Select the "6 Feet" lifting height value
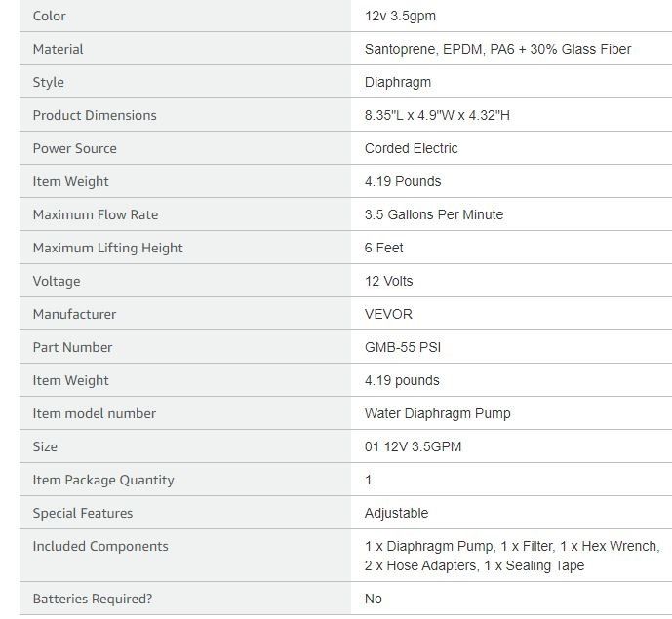Image resolution: width=672 pixels, height=619 pixels. tap(384, 248)
